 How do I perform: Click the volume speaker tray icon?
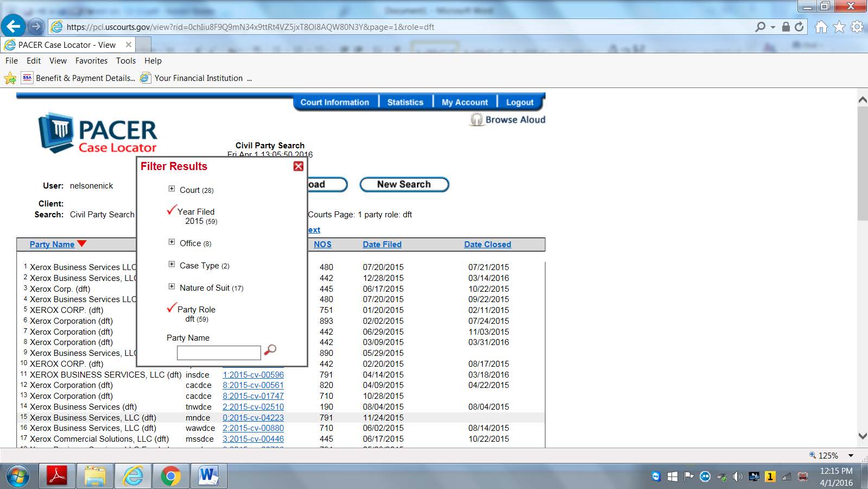tap(737, 477)
